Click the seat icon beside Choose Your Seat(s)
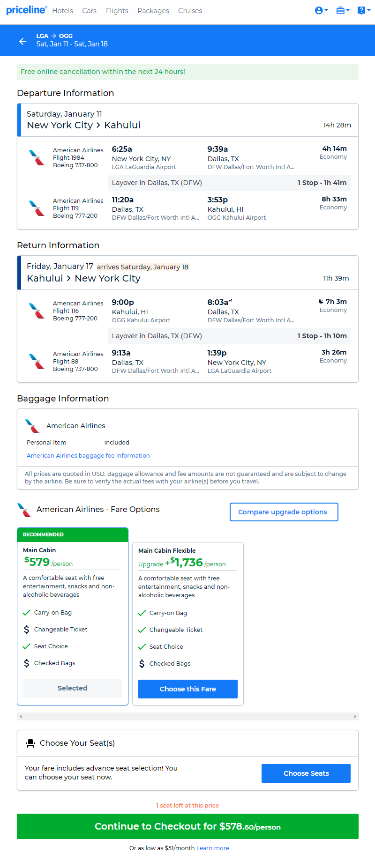 pyautogui.click(x=30, y=743)
